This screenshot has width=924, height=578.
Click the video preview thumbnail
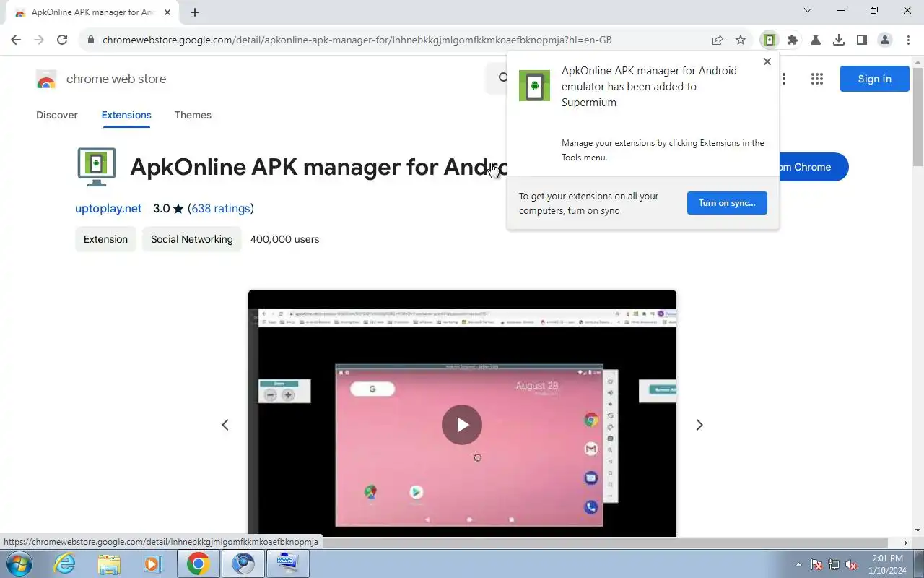[x=462, y=413]
